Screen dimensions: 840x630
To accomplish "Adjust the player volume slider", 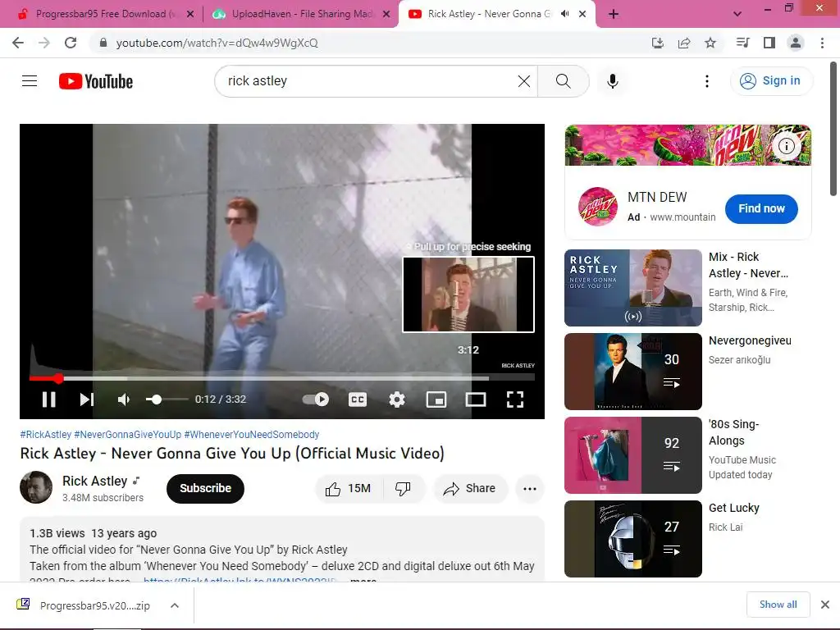I will [167, 399].
